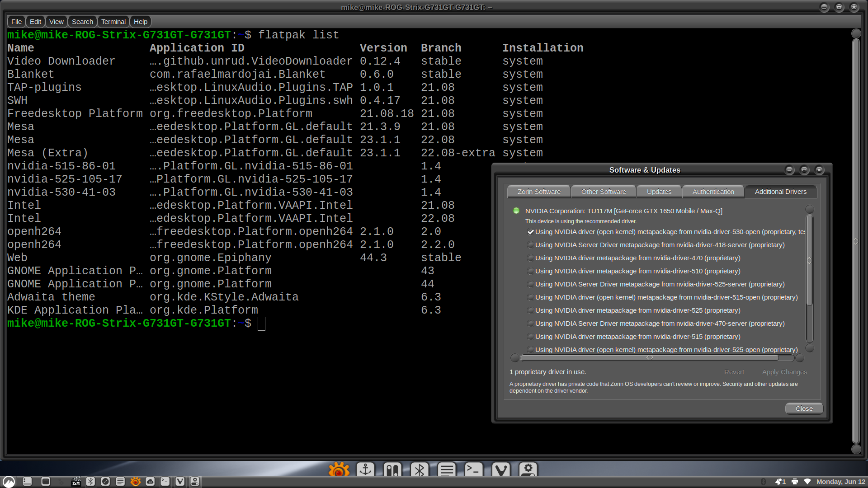Image resolution: width=868 pixels, height=488 pixels.
Task: Click the Vivaldi icon in bottom taskbar
Action: tap(180, 482)
